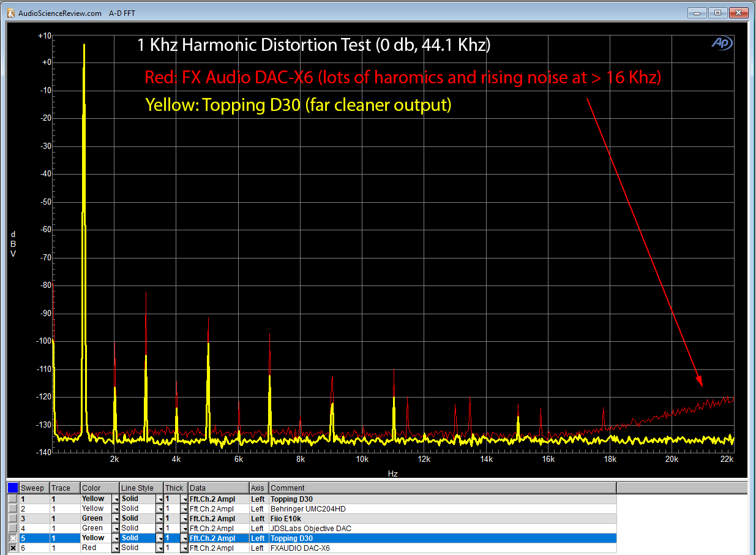Select the Fiio E10k comment cell

coord(443,518)
